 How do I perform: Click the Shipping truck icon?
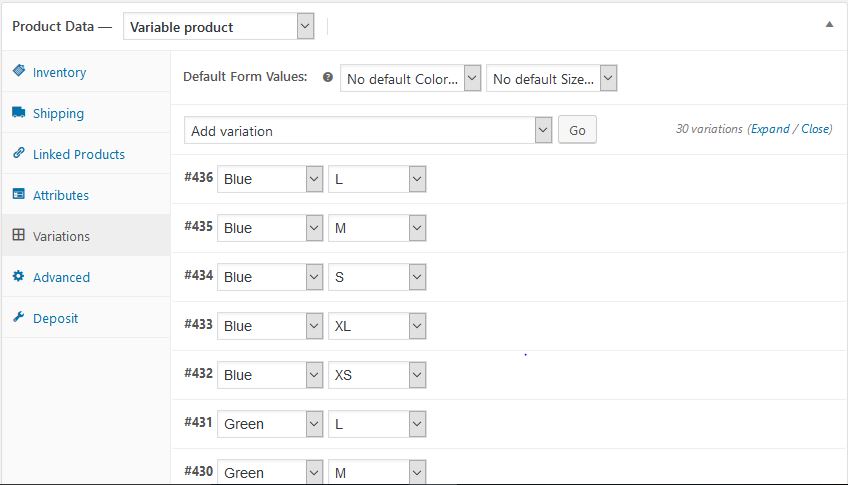[x=19, y=113]
